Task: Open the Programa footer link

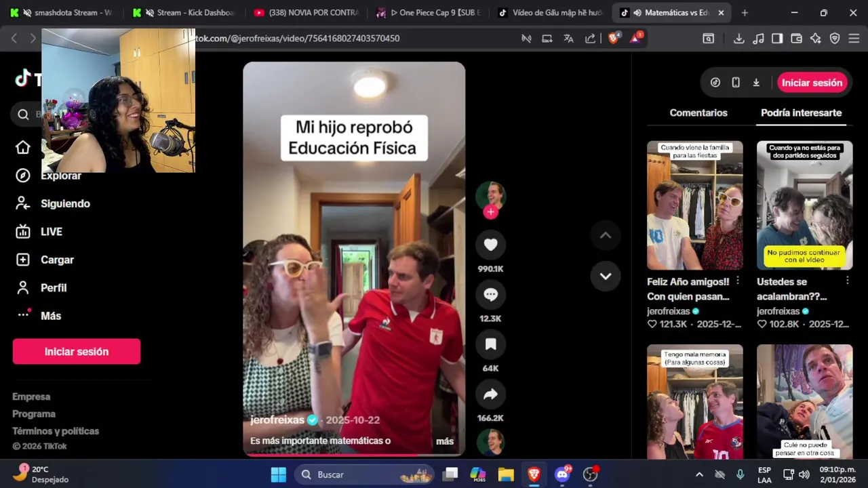Action: (34, 413)
